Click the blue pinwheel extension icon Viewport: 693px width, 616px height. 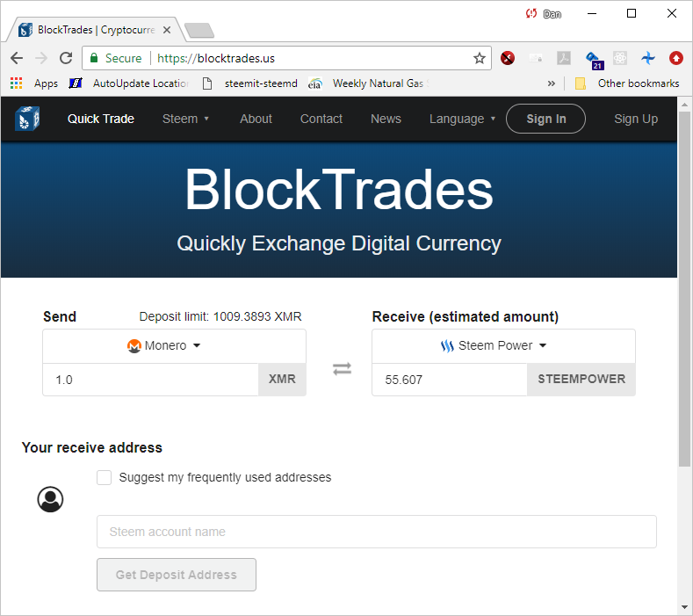pos(648,58)
